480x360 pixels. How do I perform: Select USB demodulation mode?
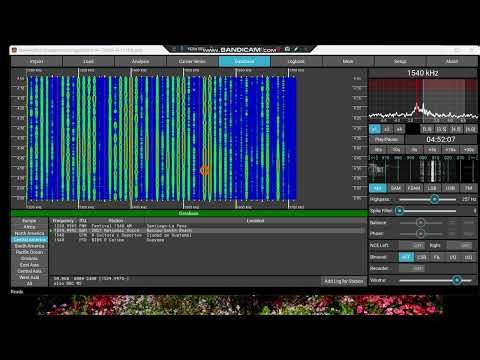[x=450, y=188]
